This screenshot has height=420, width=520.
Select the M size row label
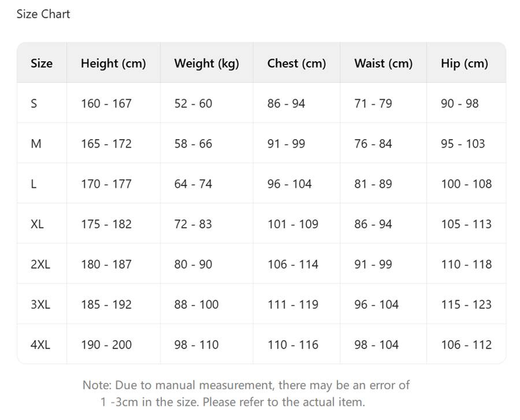(36, 144)
